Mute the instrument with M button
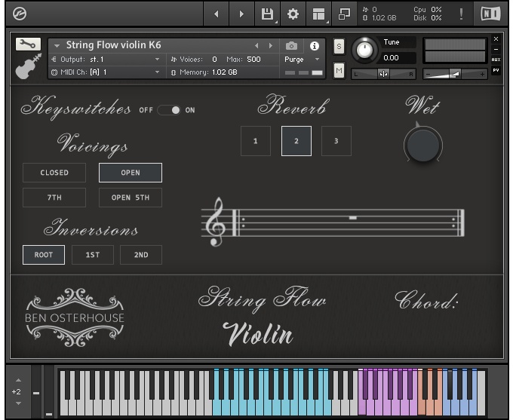Screen dimensions: 513x420 339,70
